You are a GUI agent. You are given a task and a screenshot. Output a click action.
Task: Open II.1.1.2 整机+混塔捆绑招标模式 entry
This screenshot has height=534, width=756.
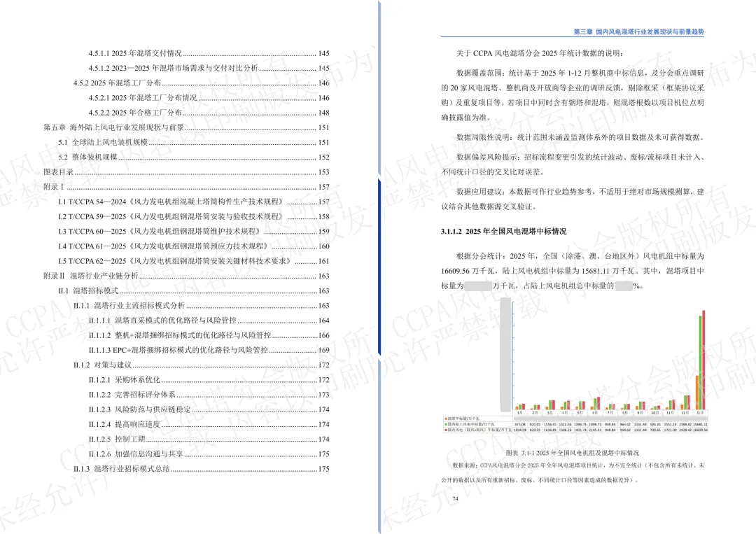pyautogui.click(x=209, y=335)
